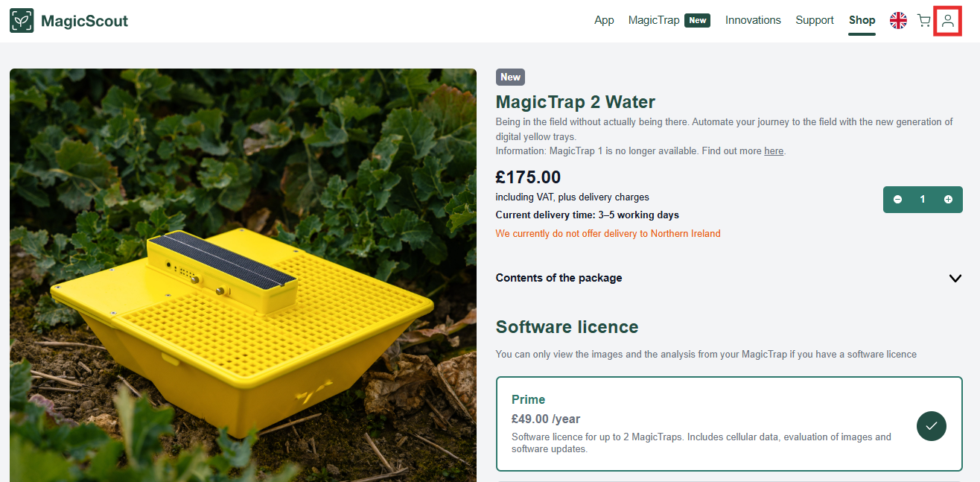The image size is (980, 482).
Task: Select the Shop tab in navigation
Action: pyautogui.click(x=862, y=20)
